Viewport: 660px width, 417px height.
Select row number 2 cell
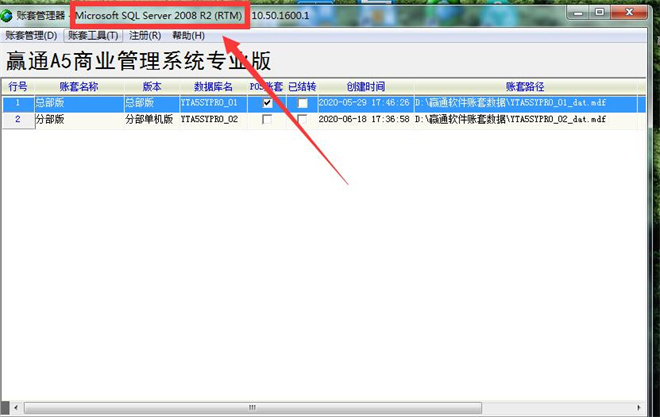point(18,120)
